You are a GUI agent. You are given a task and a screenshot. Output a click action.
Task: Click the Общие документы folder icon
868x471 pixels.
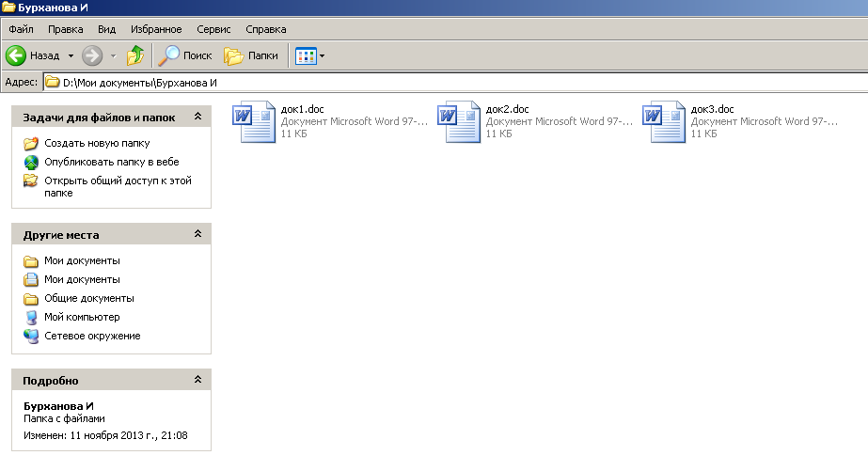[x=31, y=298]
